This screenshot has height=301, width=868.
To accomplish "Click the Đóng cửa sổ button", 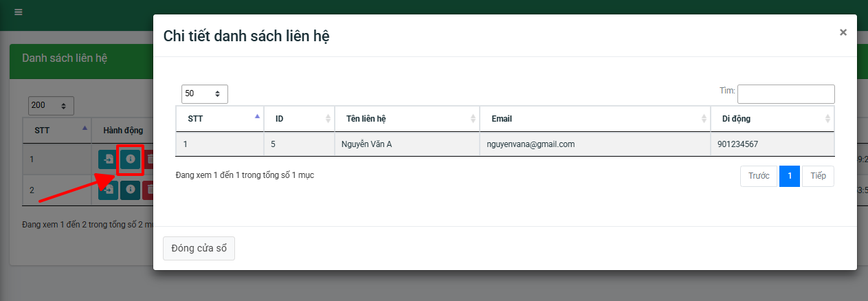I will pos(199,248).
